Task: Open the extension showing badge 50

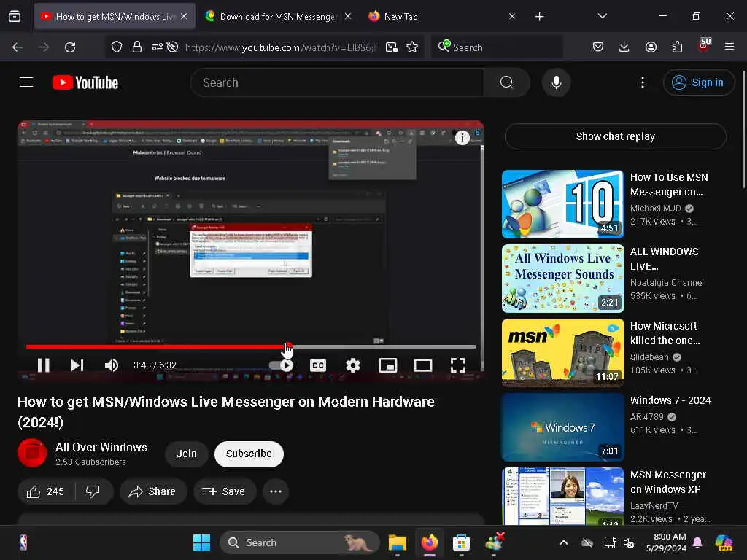Action: 704,46
